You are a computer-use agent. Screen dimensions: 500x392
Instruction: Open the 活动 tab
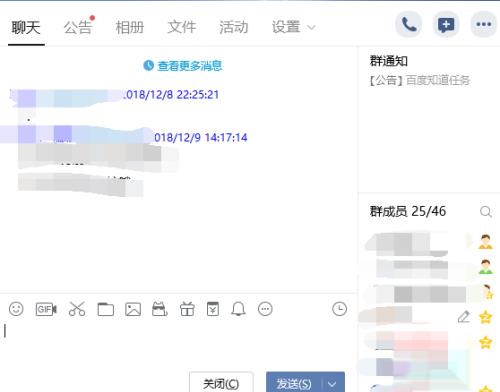click(234, 27)
